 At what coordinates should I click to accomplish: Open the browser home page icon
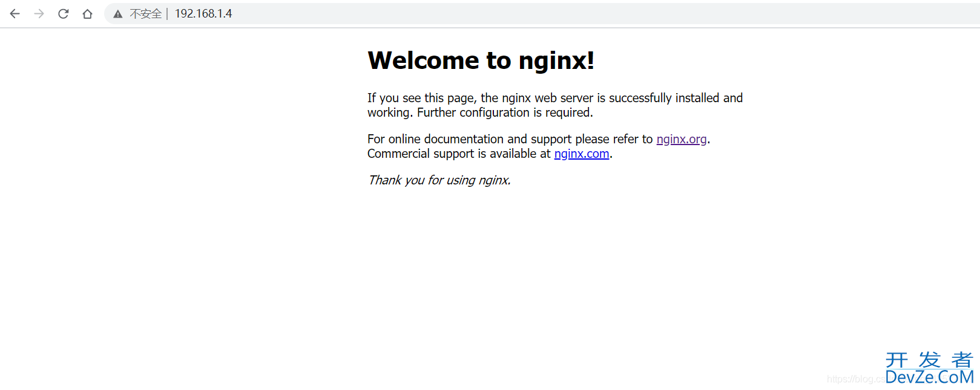(x=88, y=14)
